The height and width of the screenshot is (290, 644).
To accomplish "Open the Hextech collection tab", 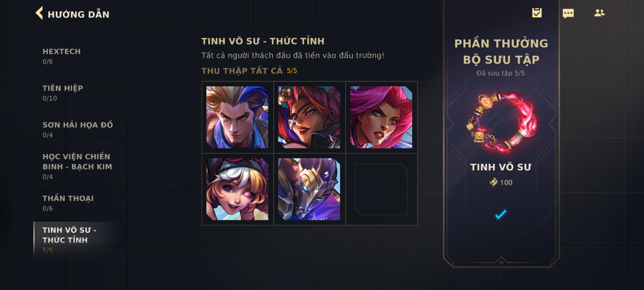I will 62,56.
